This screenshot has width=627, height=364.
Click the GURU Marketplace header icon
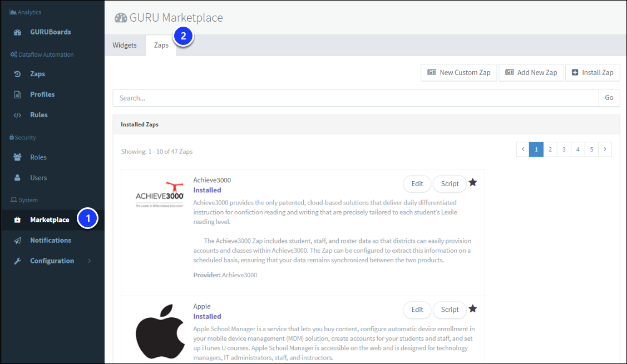(121, 18)
